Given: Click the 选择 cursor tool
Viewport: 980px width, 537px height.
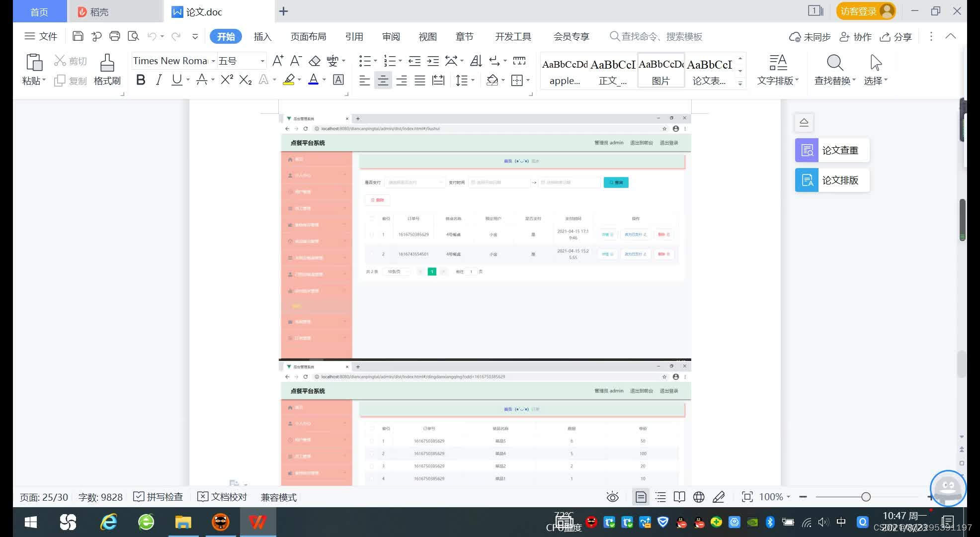Looking at the screenshot, I should coord(876,70).
